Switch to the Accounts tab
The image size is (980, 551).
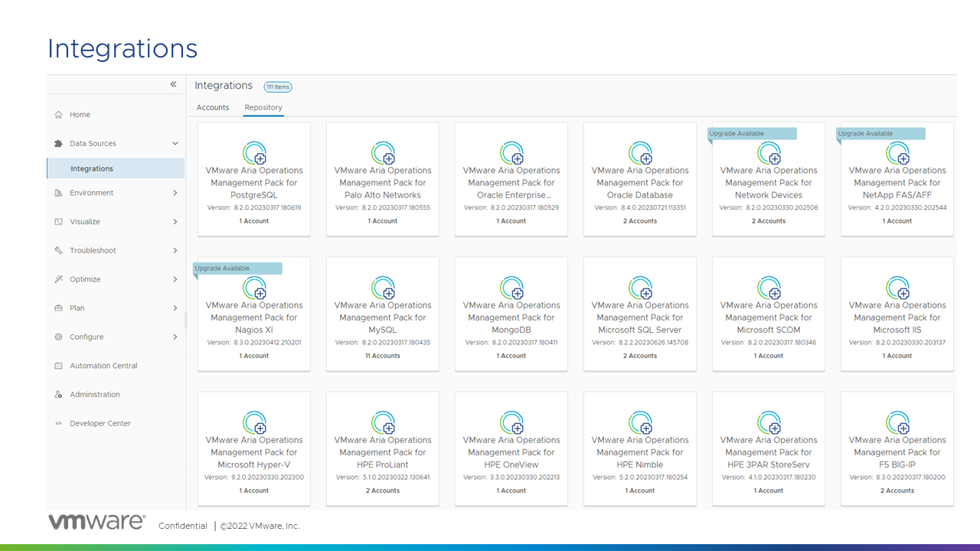click(213, 108)
